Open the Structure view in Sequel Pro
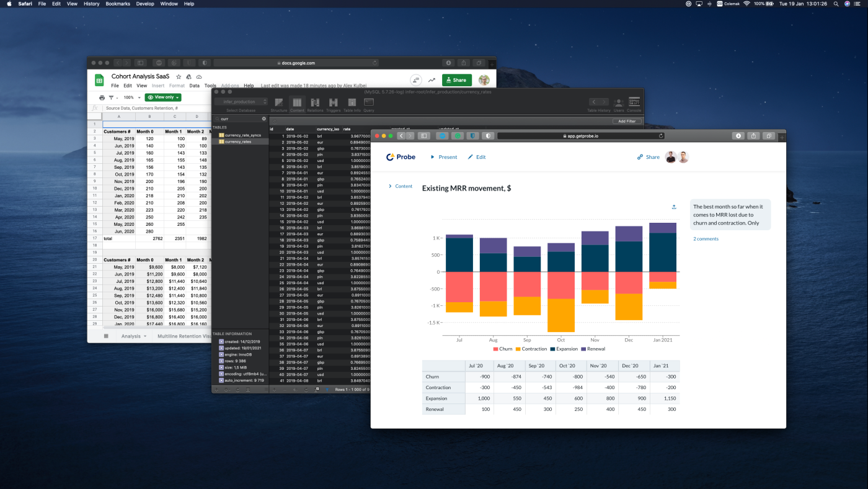Image resolution: width=868 pixels, height=489 pixels. 279,104
